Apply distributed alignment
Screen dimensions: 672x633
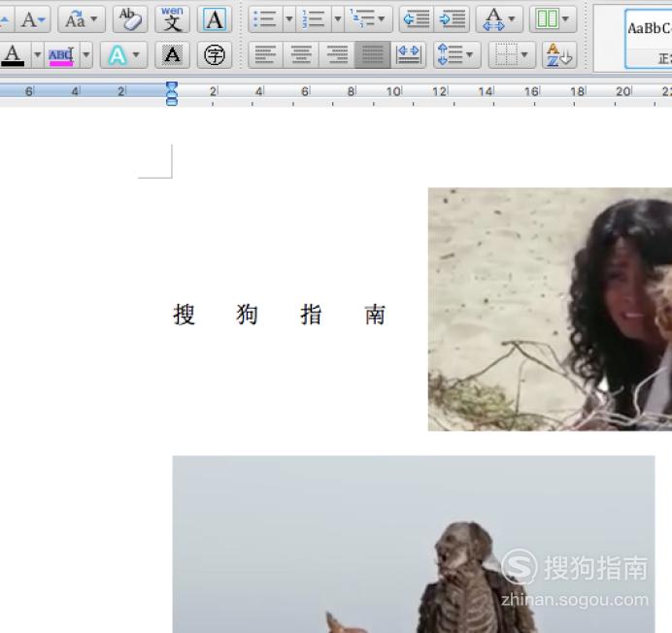(x=409, y=55)
